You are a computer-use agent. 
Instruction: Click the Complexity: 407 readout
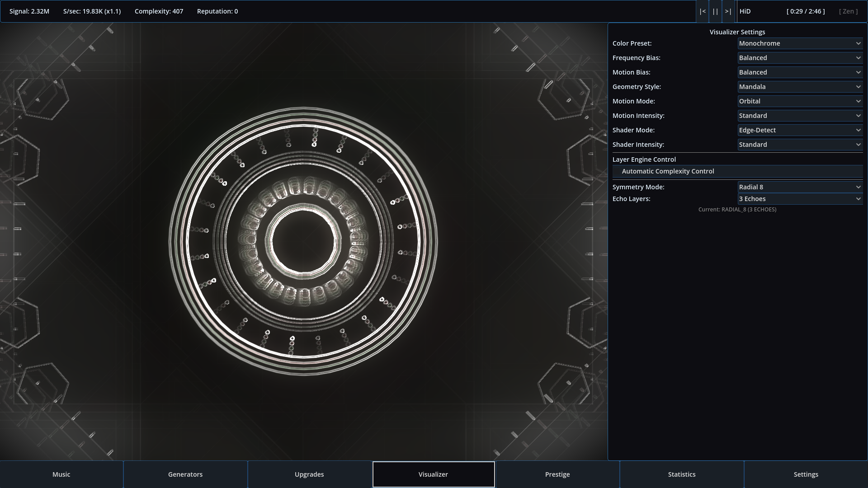click(x=159, y=11)
